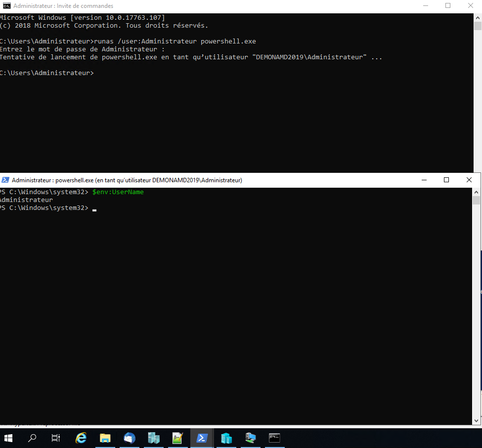Click the 'Tentative de lancement' output line
Screen dimensions: 482x448
(191, 57)
